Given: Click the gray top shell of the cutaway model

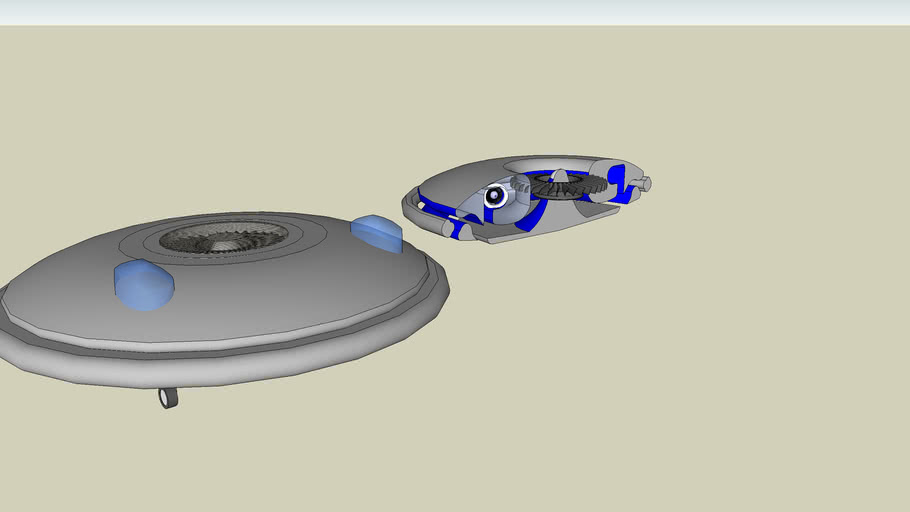Looking at the screenshot, I should pyautogui.click(x=455, y=181).
